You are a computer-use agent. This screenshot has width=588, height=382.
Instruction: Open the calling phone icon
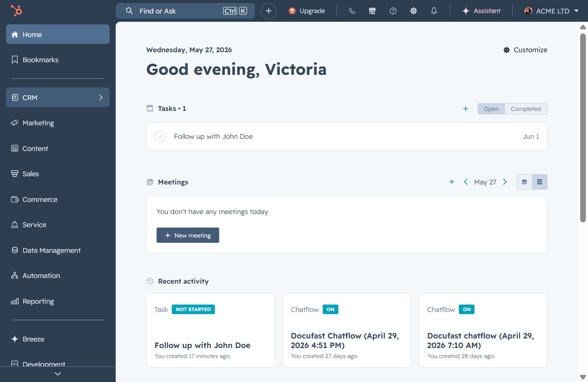pyautogui.click(x=352, y=11)
